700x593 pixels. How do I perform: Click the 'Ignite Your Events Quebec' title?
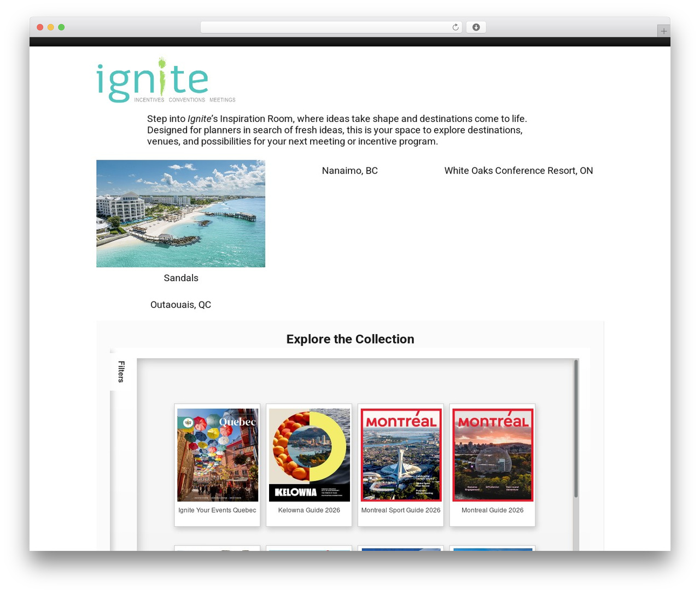tap(217, 510)
